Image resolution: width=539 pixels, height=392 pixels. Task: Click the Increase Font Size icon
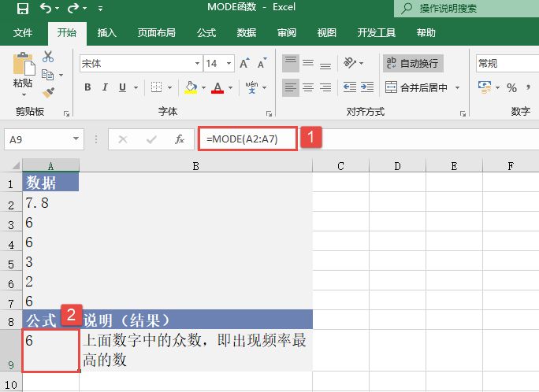(x=243, y=64)
